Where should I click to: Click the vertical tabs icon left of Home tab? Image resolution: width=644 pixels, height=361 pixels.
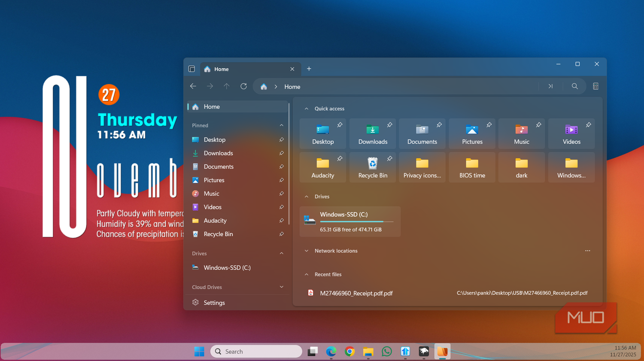pyautogui.click(x=191, y=69)
